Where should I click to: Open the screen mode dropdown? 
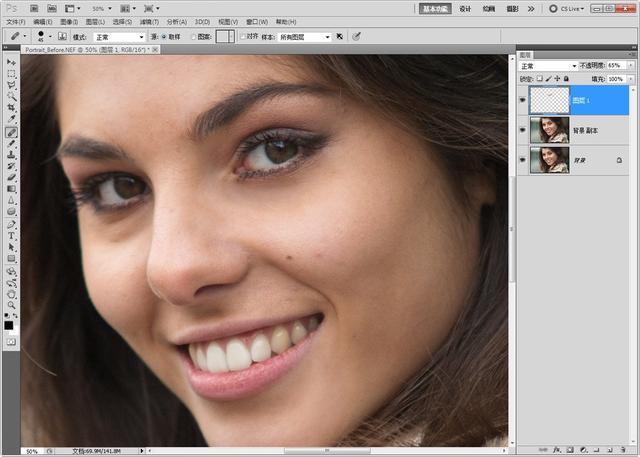pos(152,8)
